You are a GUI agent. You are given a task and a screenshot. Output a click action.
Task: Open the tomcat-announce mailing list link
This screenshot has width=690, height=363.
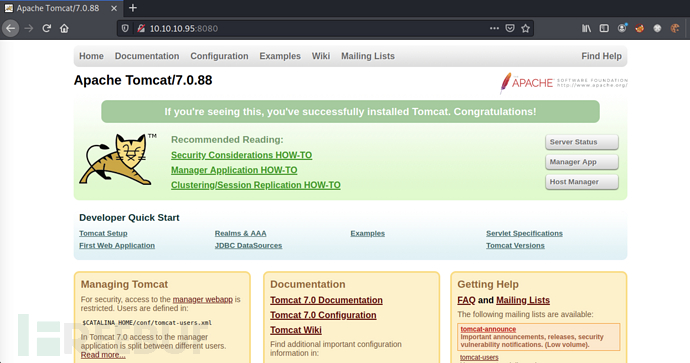click(488, 329)
